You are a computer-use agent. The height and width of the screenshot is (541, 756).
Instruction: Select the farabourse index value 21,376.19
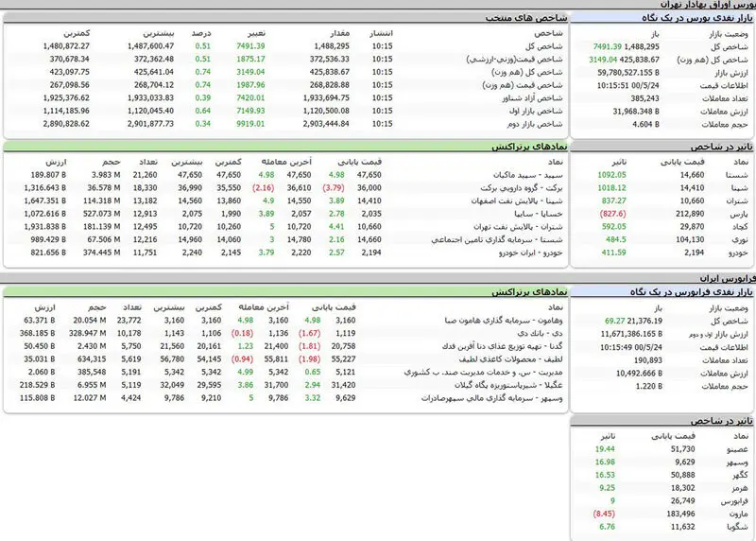tap(644, 321)
